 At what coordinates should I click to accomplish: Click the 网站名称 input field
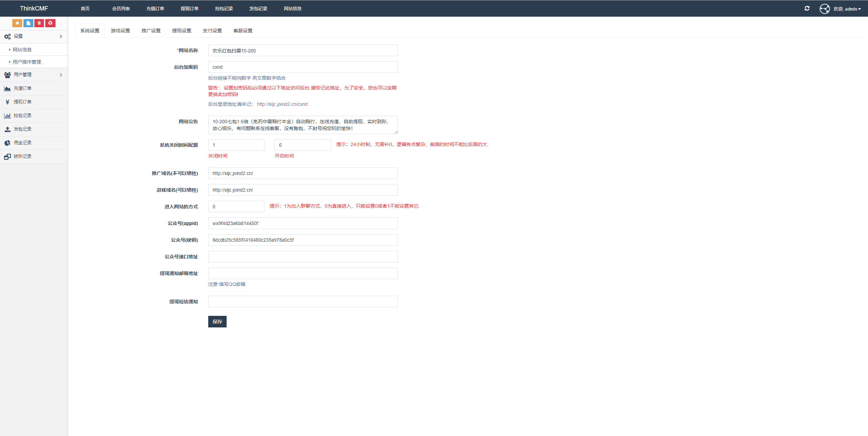pos(302,51)
